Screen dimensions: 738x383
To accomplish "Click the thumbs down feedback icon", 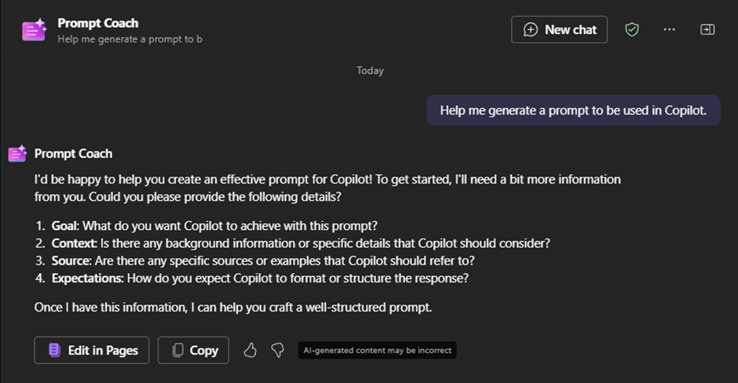I will 278,350.
